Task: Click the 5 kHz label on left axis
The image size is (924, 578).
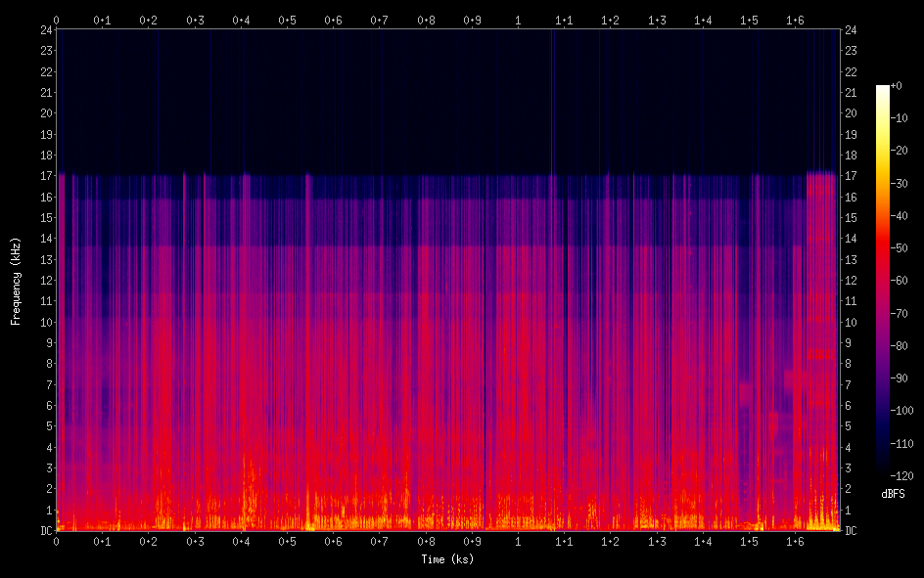Action: pos(49,426)
